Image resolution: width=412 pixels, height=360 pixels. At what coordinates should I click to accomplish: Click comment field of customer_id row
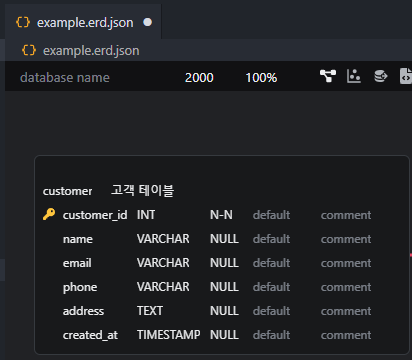pos(346,215)
